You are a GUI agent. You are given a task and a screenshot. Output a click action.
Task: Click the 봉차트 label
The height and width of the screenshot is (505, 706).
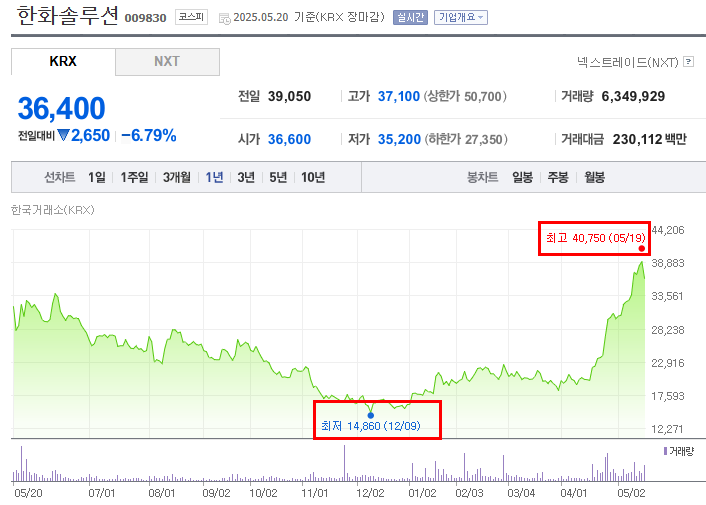tap(482, 177)
